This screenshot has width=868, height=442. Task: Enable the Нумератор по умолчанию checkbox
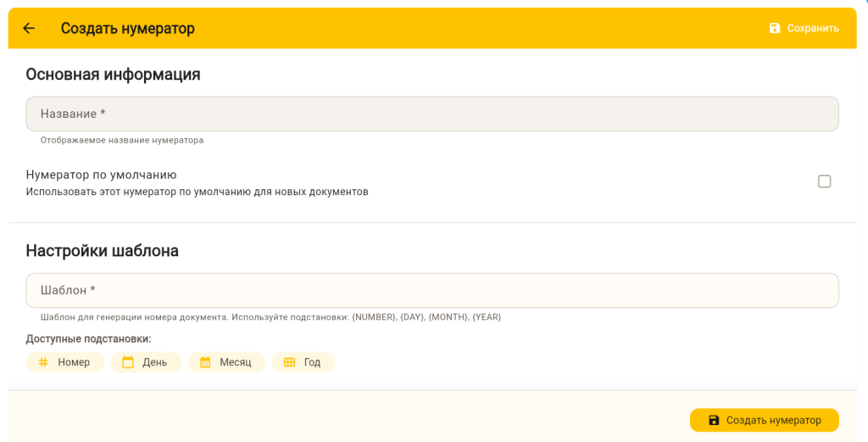tap(824, 182)
